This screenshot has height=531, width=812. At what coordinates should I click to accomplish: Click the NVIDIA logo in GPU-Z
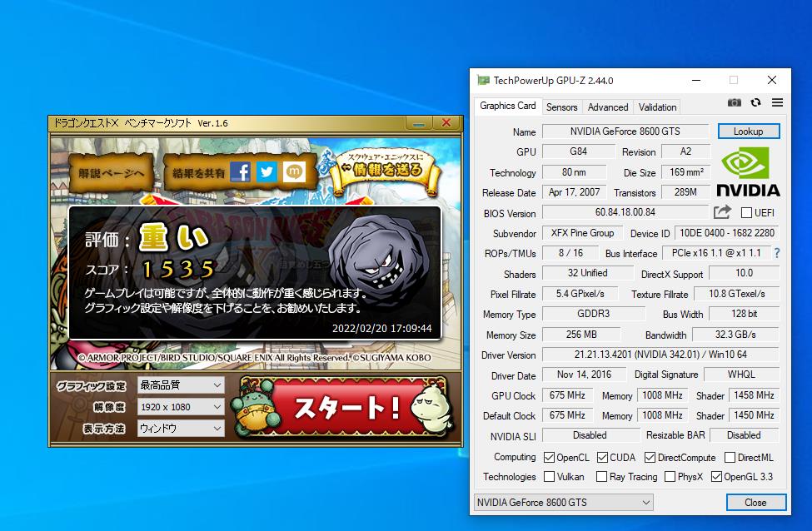(x=748, y=172)
